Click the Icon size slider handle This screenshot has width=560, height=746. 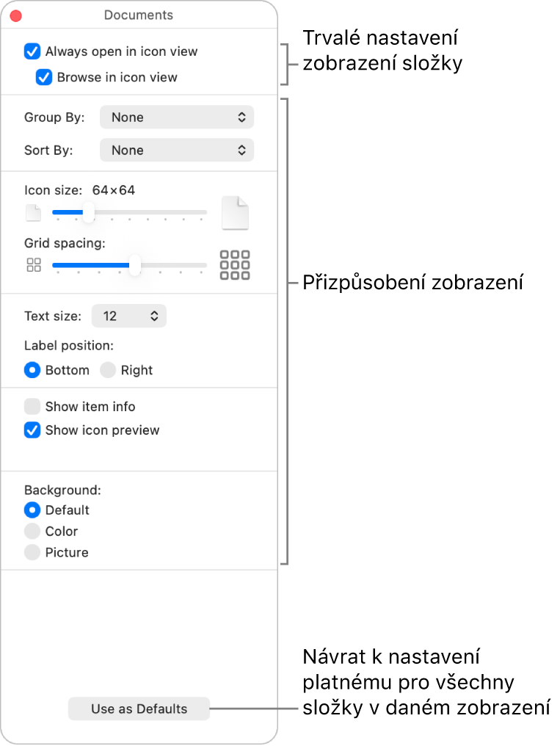pos(88,213)
